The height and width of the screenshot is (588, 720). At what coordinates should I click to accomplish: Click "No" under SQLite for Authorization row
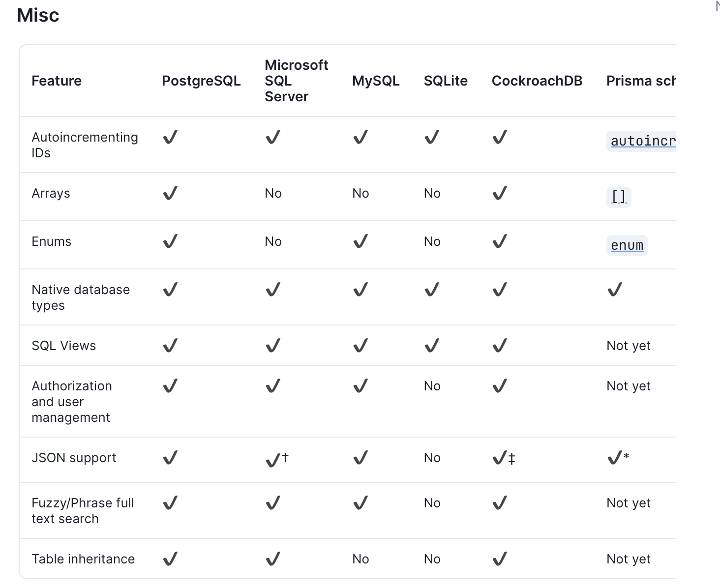click(432, 386)
